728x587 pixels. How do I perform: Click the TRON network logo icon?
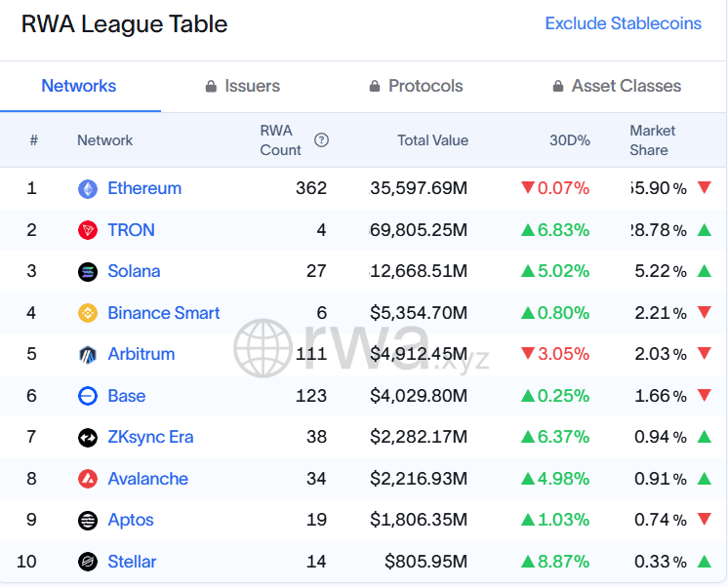(x=87, y=230)
